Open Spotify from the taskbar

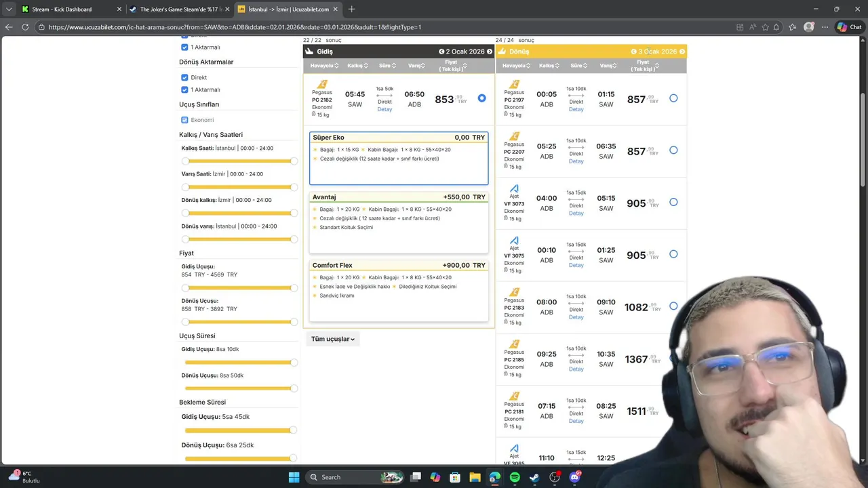point(515,477)
